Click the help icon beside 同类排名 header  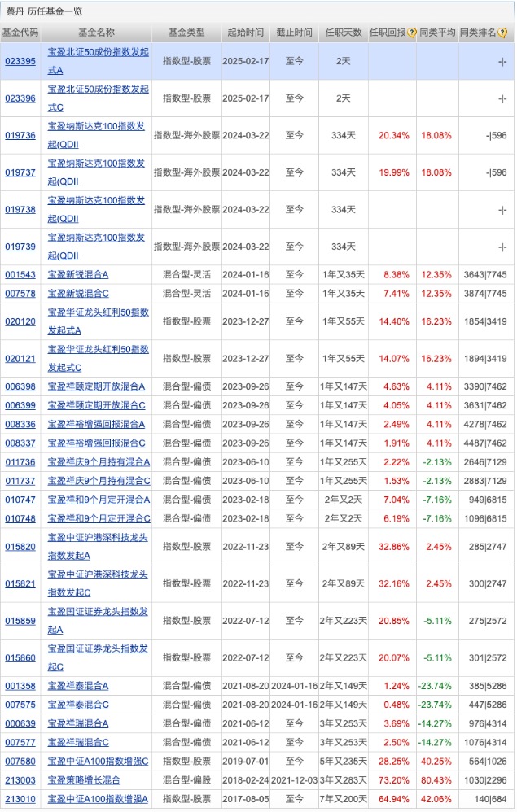coord(502,33)
